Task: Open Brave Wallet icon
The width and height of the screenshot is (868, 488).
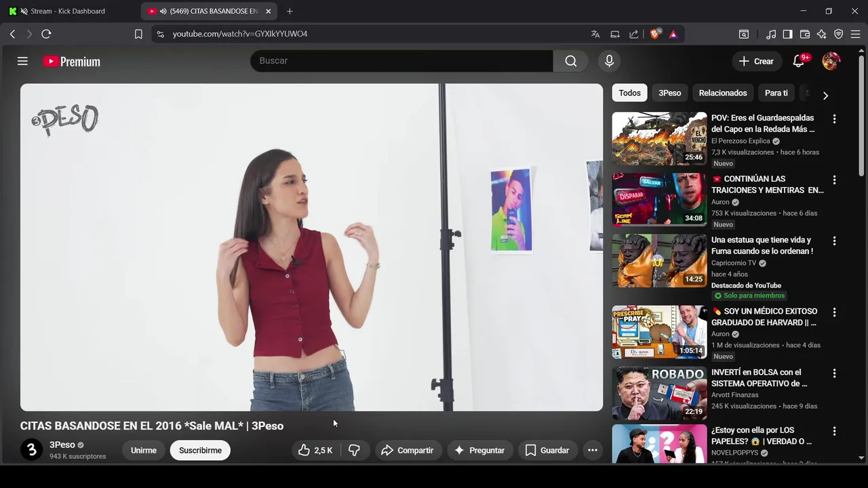Action: point(805,34)
